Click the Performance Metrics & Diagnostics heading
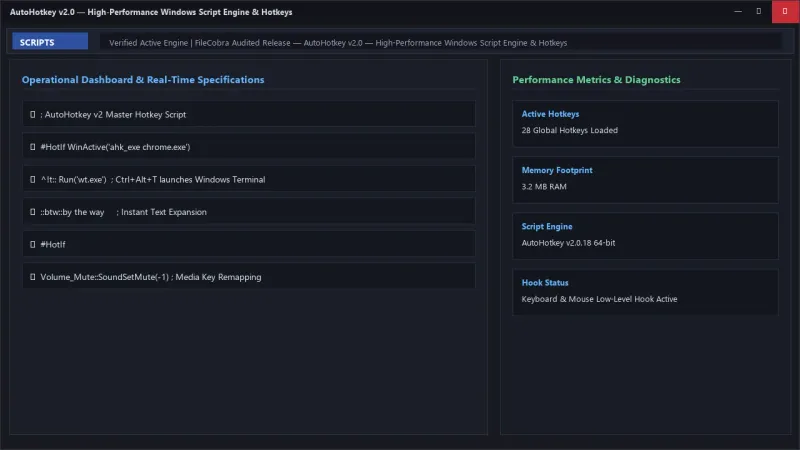The image size is (800, 450). (596, 80)
